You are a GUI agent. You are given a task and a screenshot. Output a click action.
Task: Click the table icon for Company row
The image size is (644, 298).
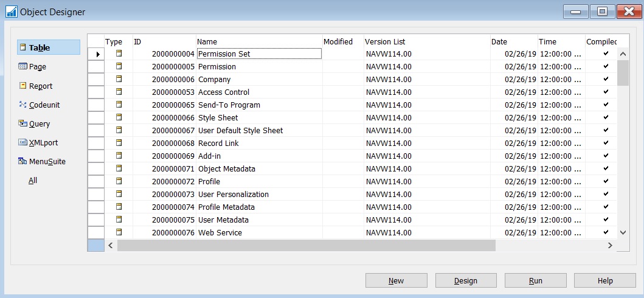[119, 79]
